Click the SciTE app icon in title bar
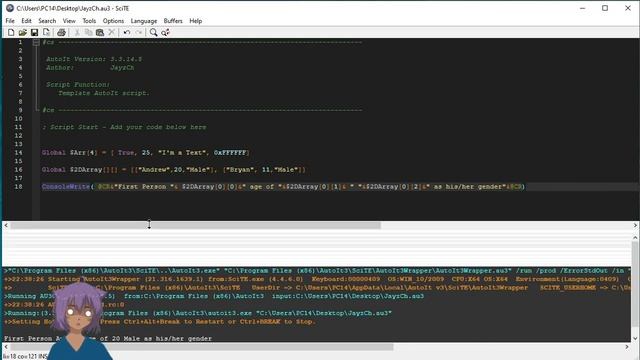Viewport: 640px width, 360px height. pos(10,8)
